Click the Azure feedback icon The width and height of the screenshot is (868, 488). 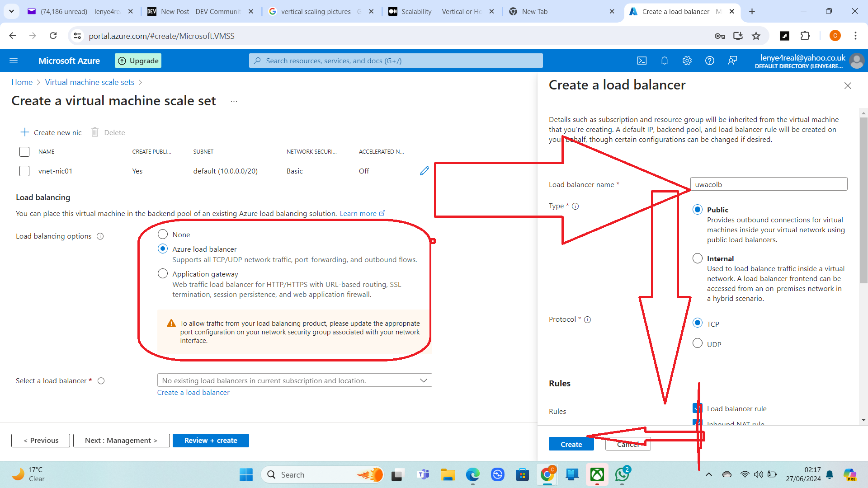point(732,61)
